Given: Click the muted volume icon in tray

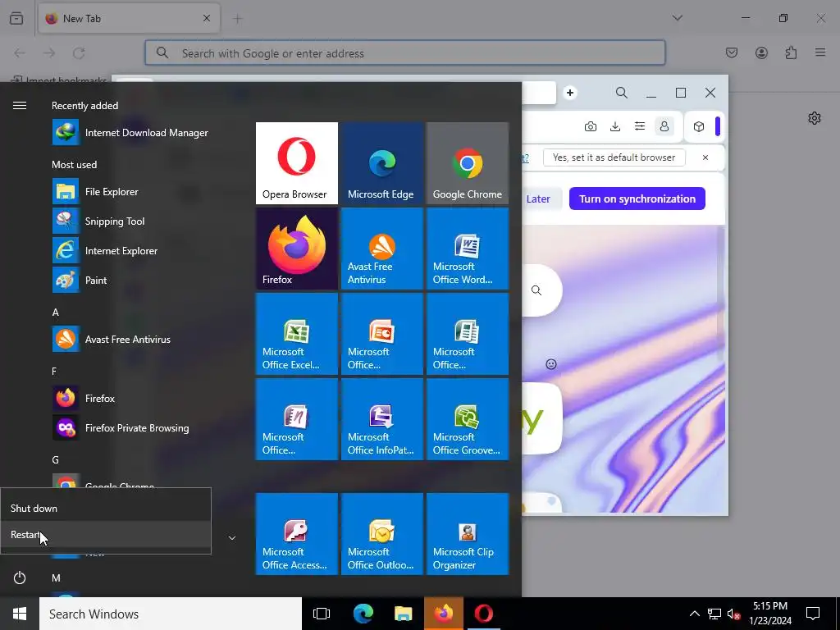Looking at the screenshot, I should coord(733,614).
